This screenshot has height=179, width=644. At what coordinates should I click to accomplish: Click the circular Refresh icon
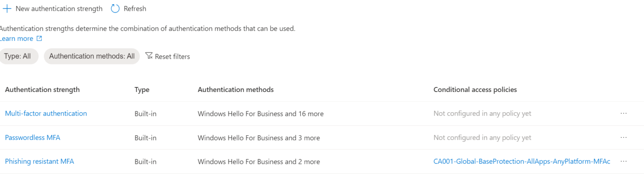pos(115,8)
